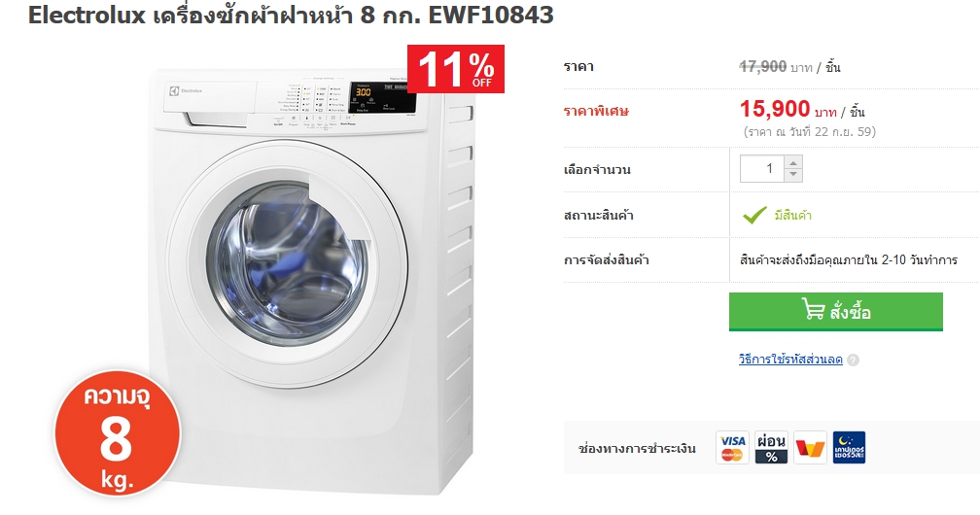Increase quantity with the up arrow
The width and height of the screenshot is (980, 515).
(x=793, y=162)
